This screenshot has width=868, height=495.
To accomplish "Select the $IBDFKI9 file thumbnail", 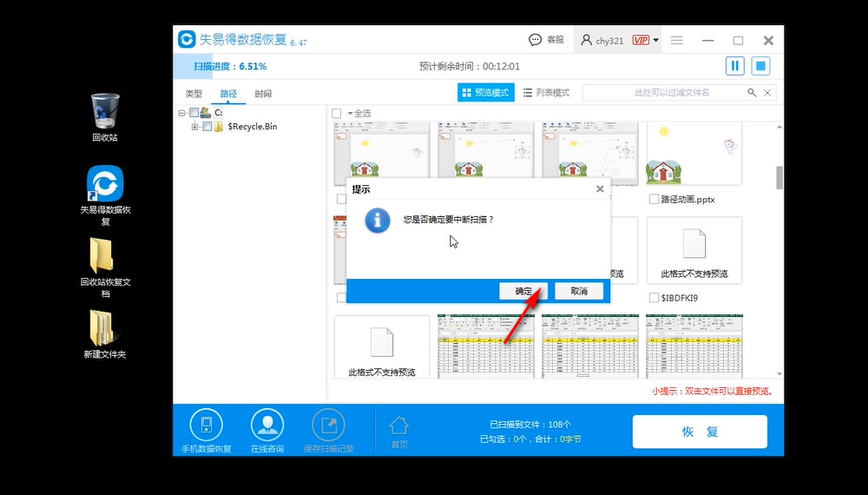I will point(694,250).
